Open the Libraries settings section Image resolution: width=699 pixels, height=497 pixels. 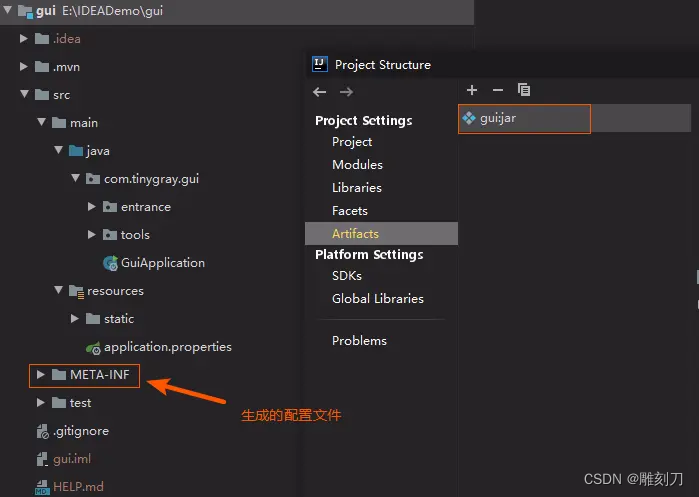click(x=357, y=188)
